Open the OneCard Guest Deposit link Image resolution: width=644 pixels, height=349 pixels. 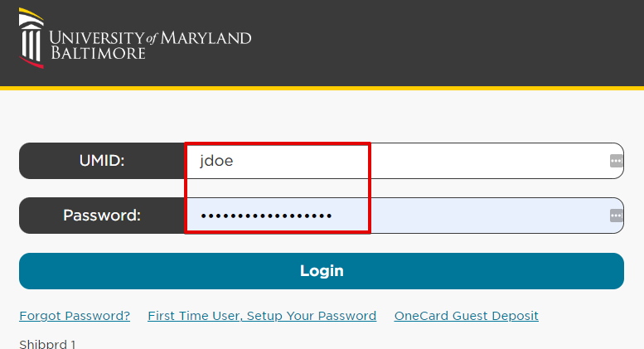tap(466, 316)
